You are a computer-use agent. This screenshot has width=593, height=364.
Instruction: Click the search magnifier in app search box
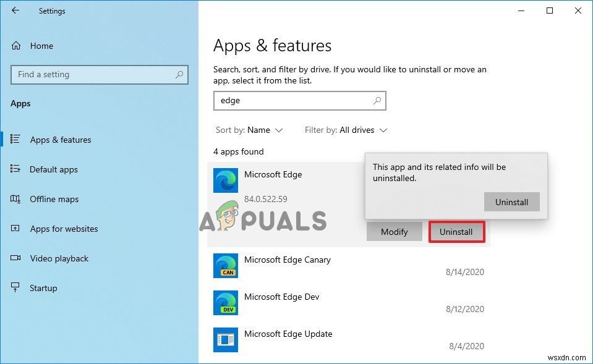377,100
